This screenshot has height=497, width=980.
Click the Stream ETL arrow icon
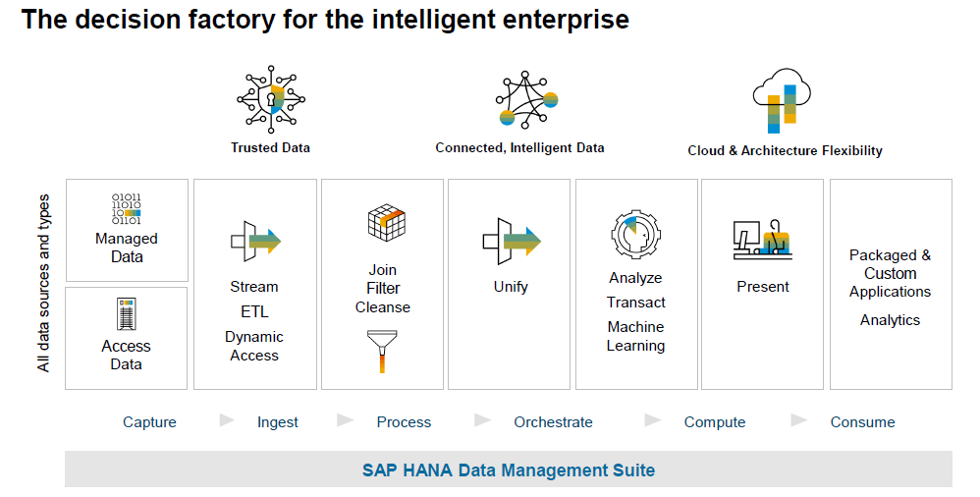click(x=255, y=241)
